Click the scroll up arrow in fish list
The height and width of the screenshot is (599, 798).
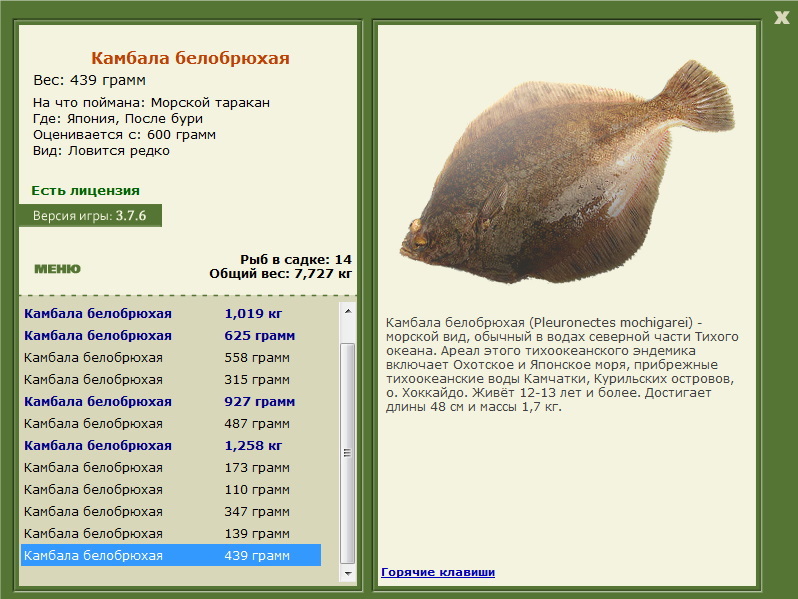pos(348,310)
